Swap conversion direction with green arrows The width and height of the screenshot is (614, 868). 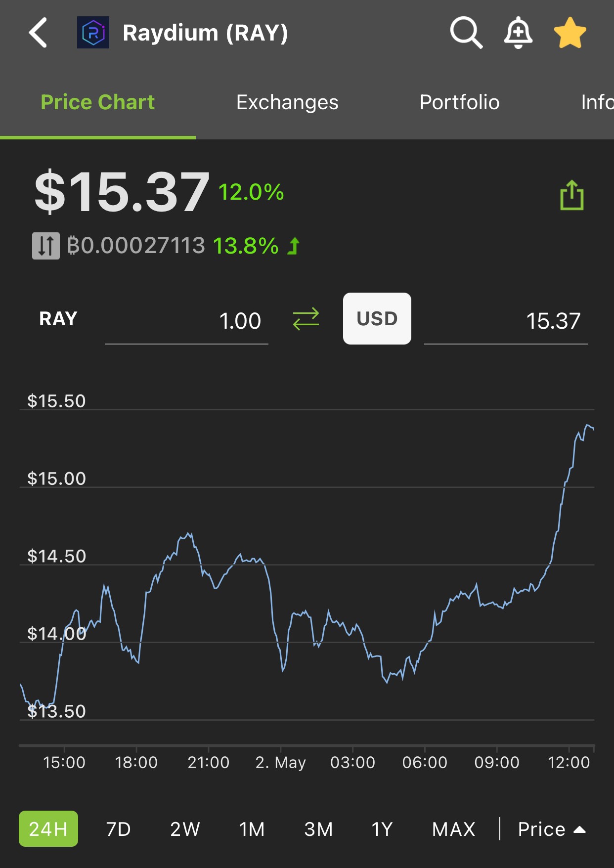pos(306,319)
